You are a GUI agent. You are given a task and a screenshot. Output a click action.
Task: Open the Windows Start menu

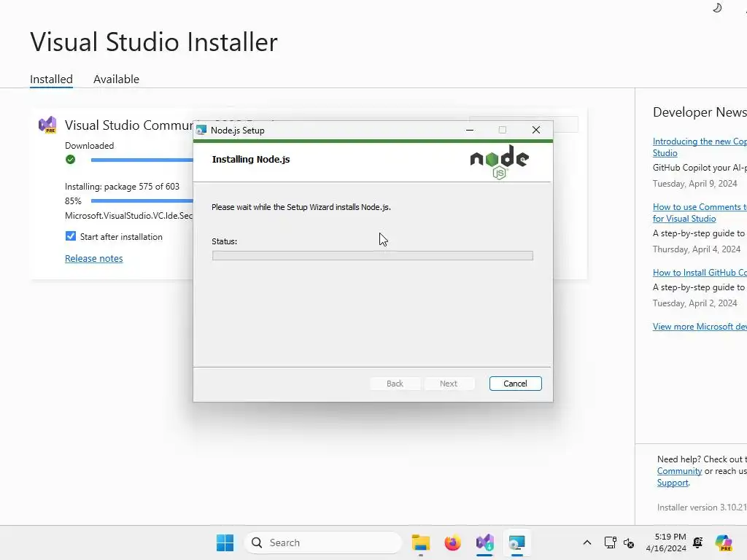tap(225, 542)
